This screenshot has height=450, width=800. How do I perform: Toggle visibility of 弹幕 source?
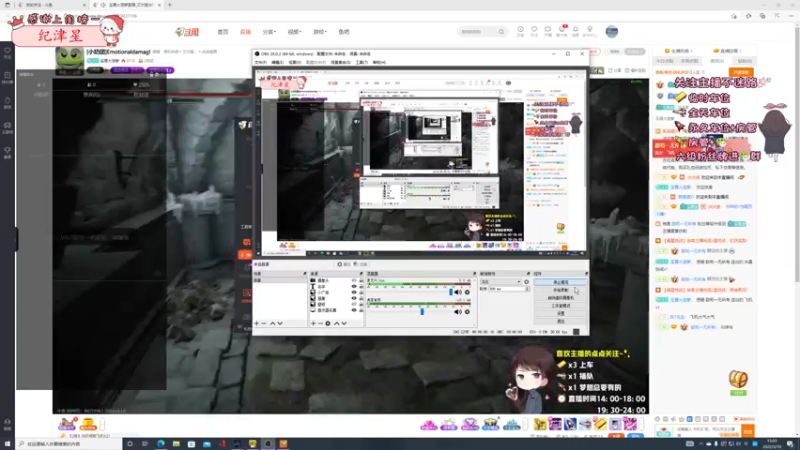[354, 298]
